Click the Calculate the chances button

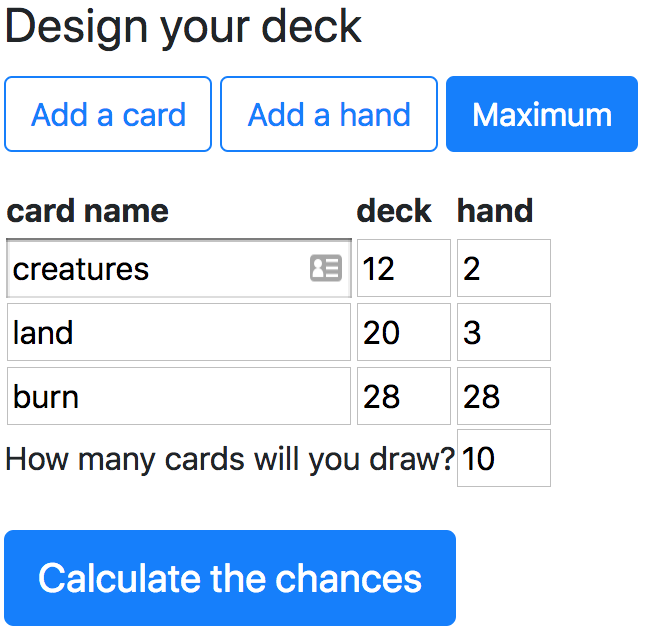pos(230,578)
